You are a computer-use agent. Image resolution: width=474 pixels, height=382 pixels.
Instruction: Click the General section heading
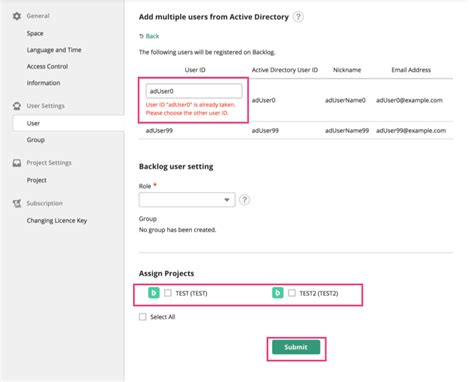38,16
